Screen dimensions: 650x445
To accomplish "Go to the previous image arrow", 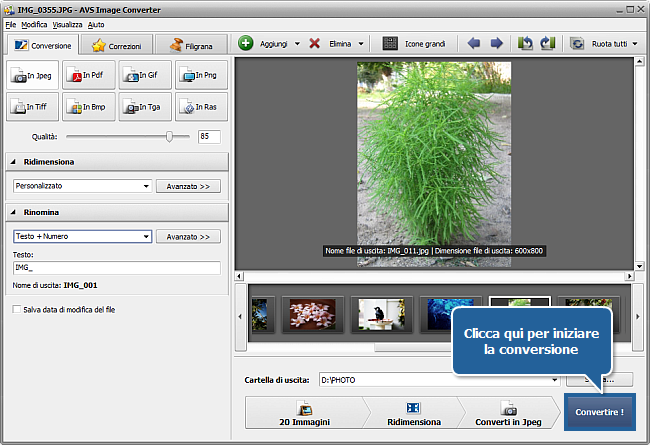I will [474, 44].
